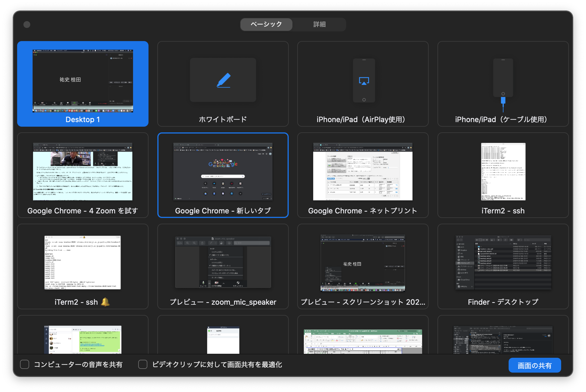This screenshot has height=392, width=586.
Task: Click the AirPlay icon on iPhone/iPad tile
Action: [364, 81]
